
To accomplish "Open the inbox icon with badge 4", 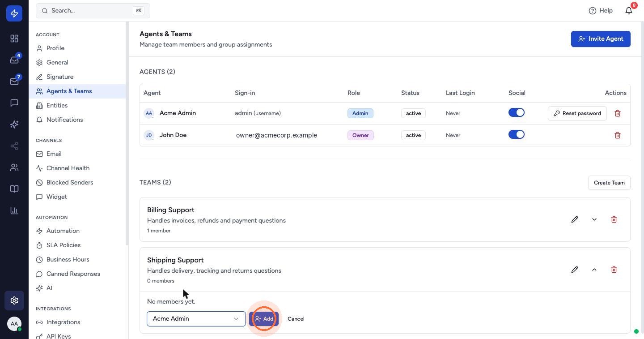I will [14, 60].
